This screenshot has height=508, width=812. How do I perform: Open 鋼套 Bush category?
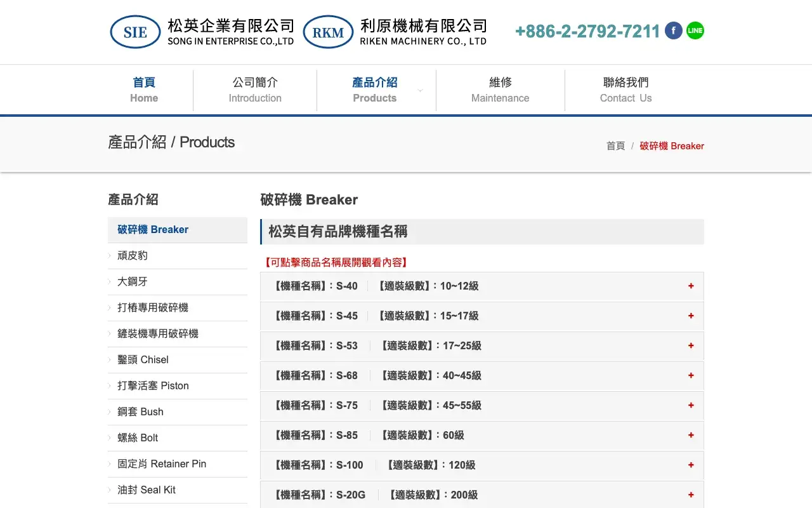178,412
